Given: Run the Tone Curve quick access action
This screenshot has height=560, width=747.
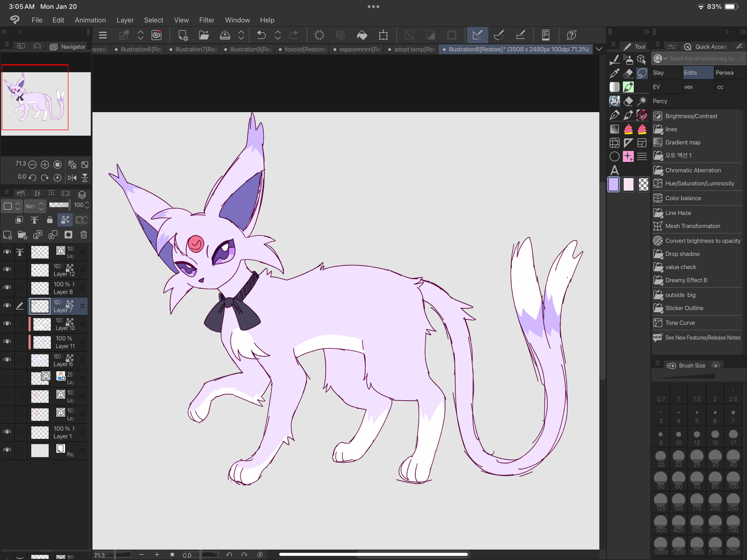Looking at the screenshot, I should click(x=680, y=323).
